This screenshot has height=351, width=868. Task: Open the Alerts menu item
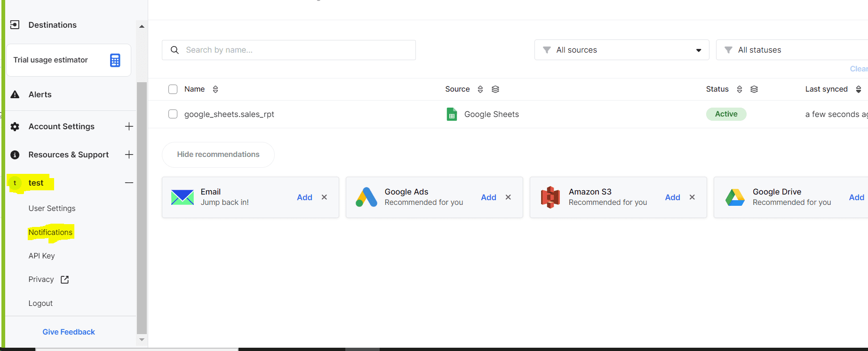click(40, 94)
